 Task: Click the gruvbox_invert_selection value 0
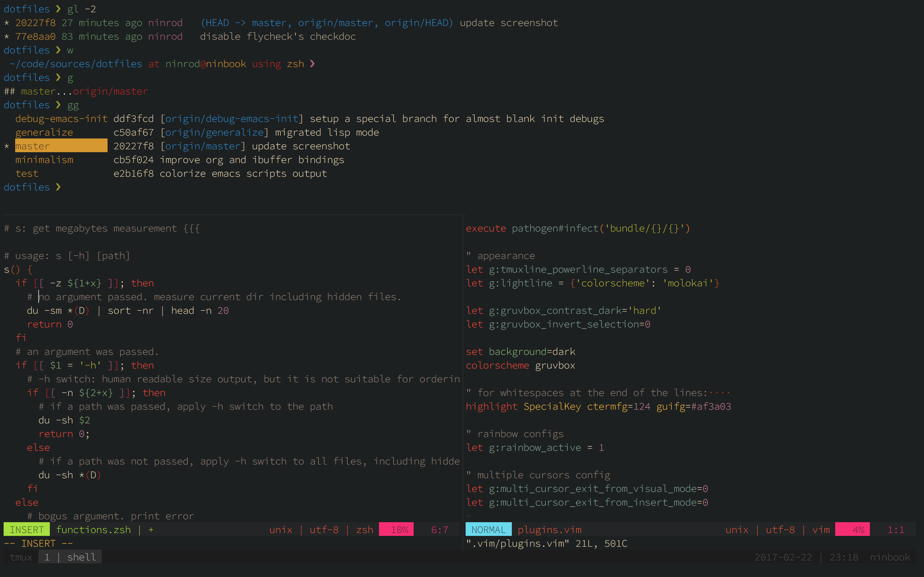click(648, 324)
